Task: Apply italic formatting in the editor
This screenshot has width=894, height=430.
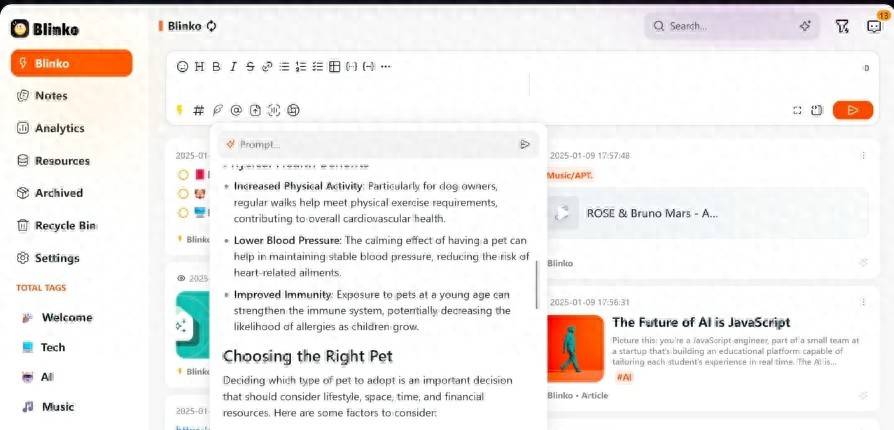Action: 233,67
